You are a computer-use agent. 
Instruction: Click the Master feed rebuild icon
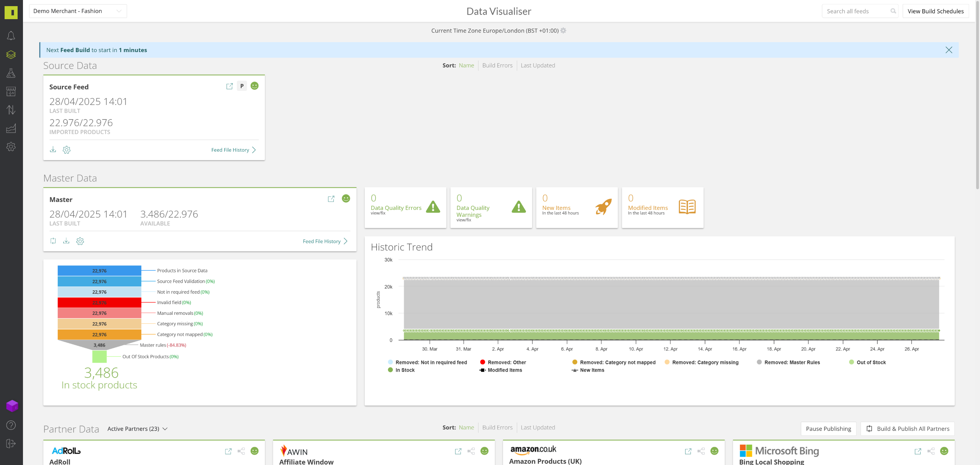[53, 241]
